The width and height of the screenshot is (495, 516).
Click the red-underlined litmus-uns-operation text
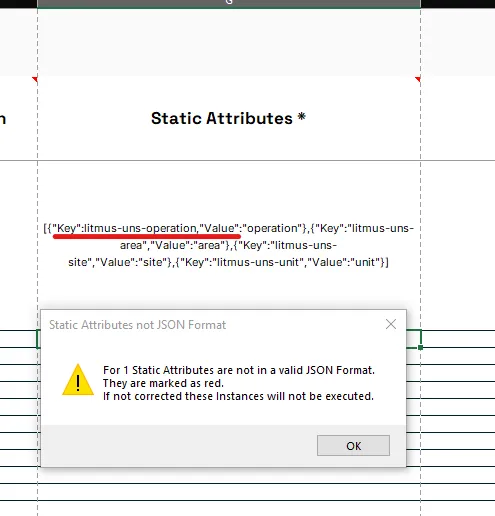click(x=140, y=228)
